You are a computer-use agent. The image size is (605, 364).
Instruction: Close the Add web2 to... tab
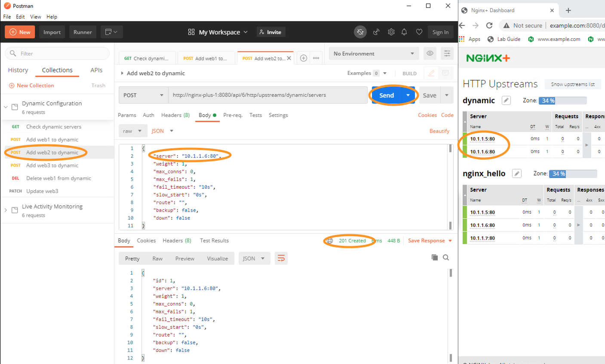[289, 58]
